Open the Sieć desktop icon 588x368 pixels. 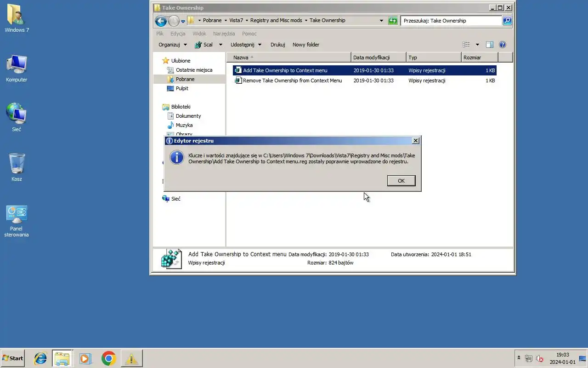(x=17, y=118)
